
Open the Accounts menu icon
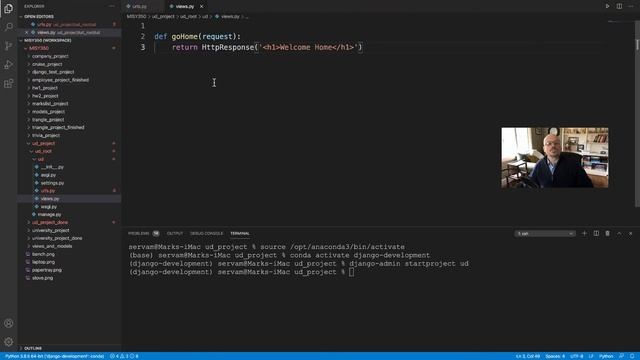click(x=8, y=323)
